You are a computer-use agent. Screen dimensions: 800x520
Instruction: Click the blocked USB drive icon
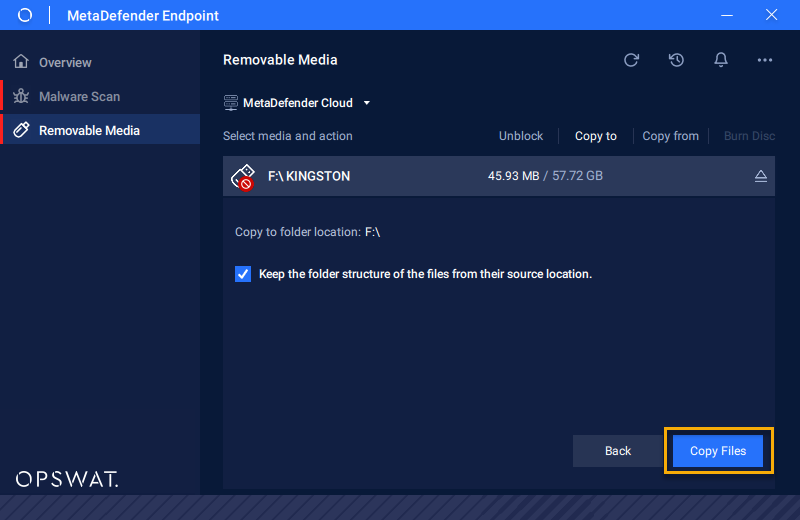point(243,177)
